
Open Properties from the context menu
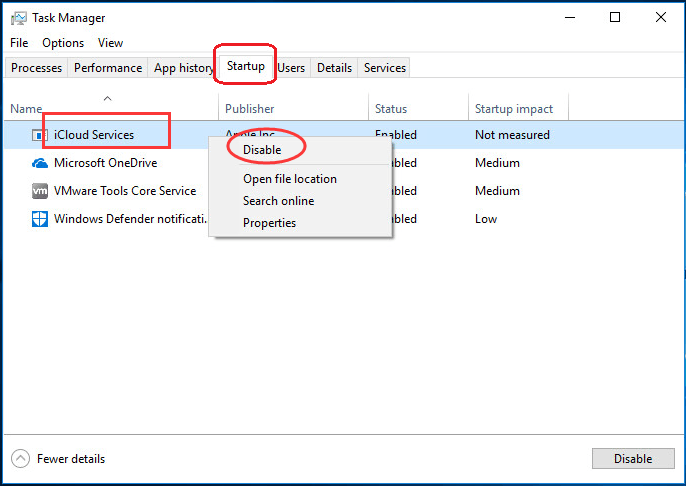pos(269,223)
